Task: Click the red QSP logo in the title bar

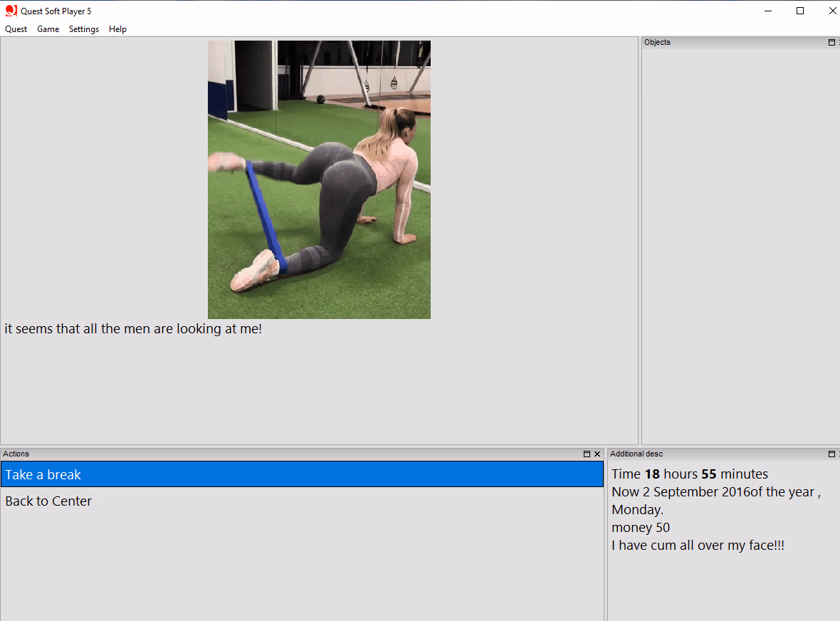Action: (x=10, y=11)
